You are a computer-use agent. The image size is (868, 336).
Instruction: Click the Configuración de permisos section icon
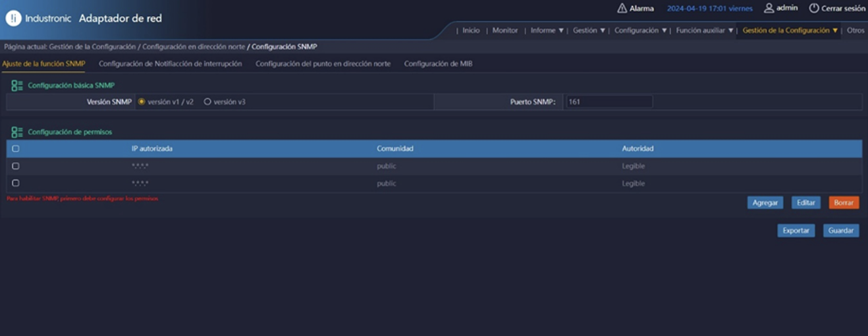pyautogui.click(x=17, y=132)
